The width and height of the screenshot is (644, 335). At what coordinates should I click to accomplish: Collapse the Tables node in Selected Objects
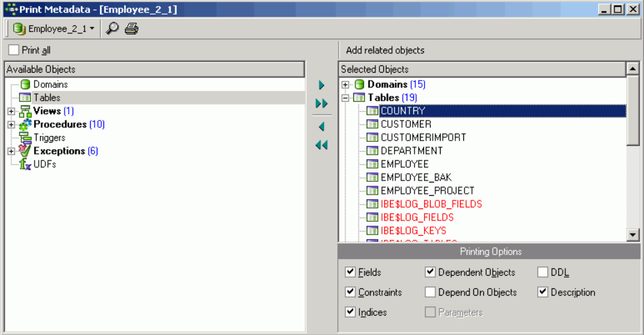click(x=345, y=98)
